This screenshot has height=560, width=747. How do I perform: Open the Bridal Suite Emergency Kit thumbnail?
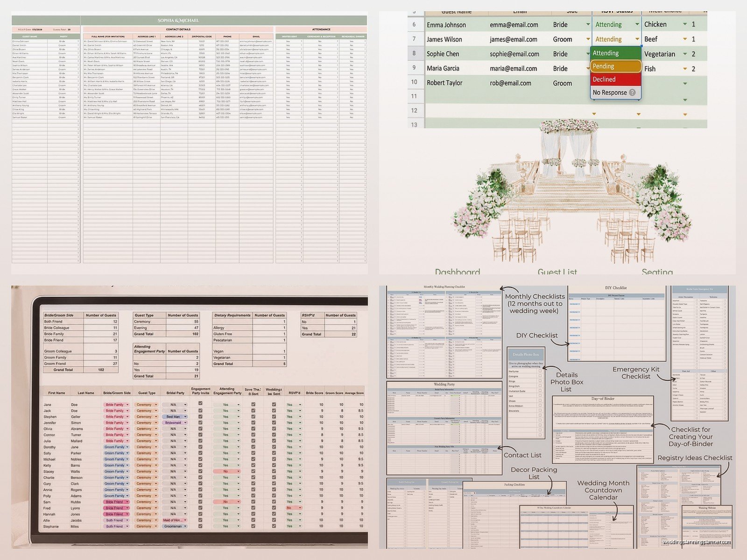click(699, 353)
